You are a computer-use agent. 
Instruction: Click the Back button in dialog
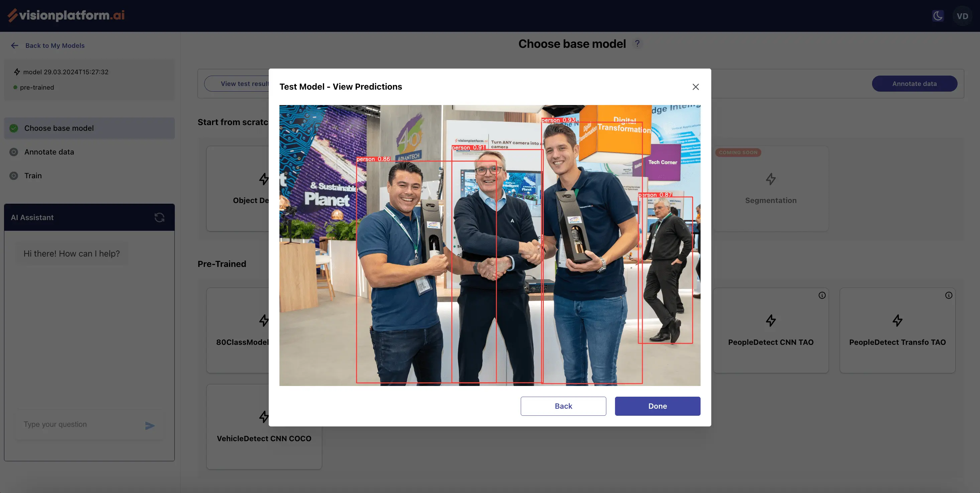(x=563, y=406)
